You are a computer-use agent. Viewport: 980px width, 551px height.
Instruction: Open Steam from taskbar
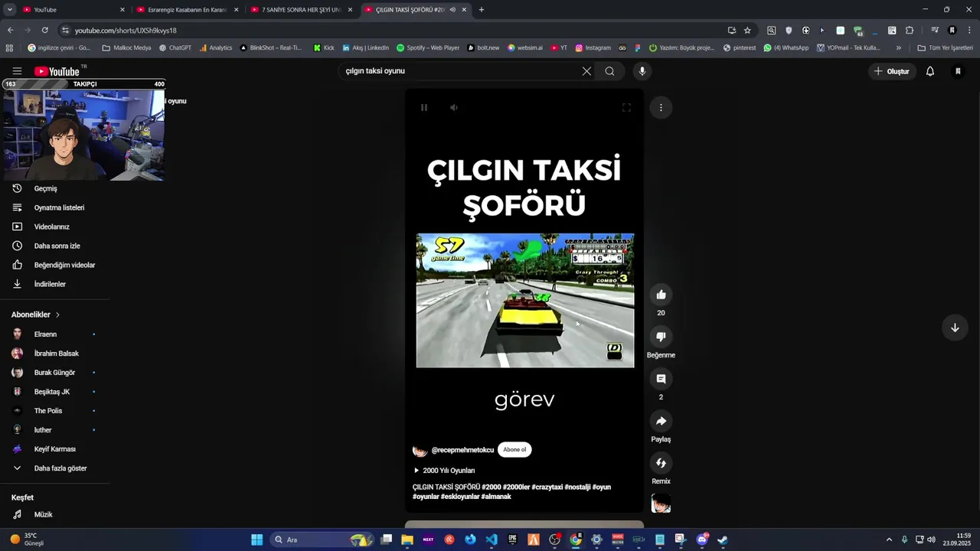(722, 540)
